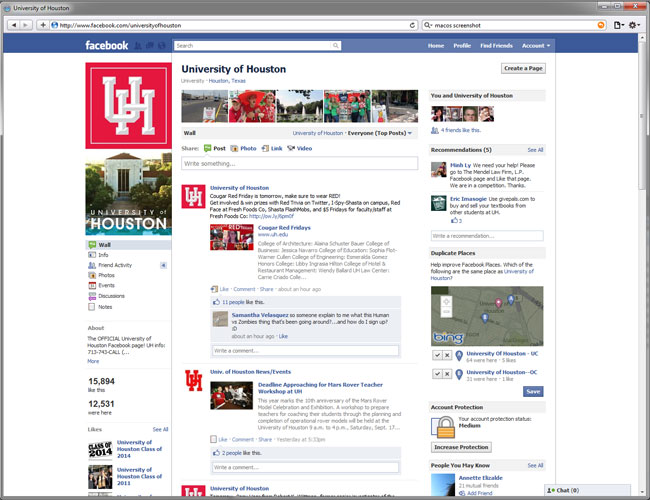
Task: Open the browser settings gear menu
Action: 634,25
